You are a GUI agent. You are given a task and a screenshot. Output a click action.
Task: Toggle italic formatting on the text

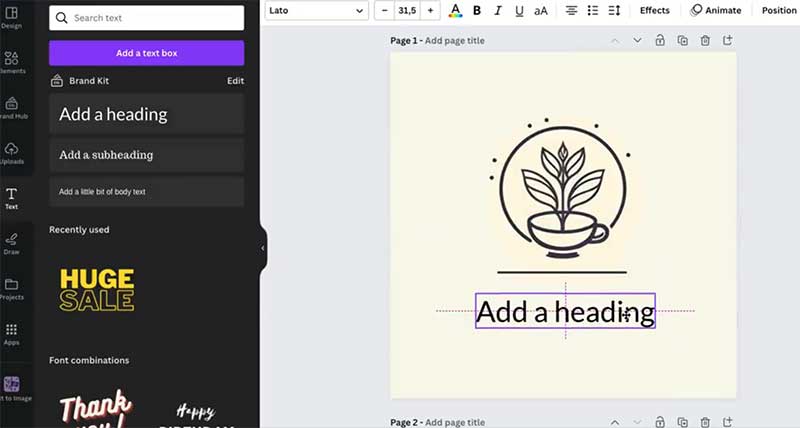(497, 11)
